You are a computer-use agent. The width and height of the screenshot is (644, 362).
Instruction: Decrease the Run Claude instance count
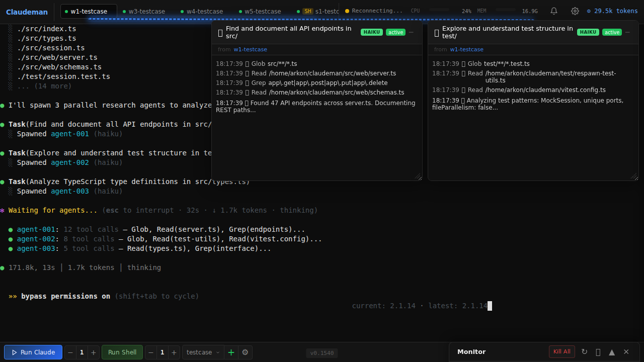pyautogui.click(x=70, y=352)
